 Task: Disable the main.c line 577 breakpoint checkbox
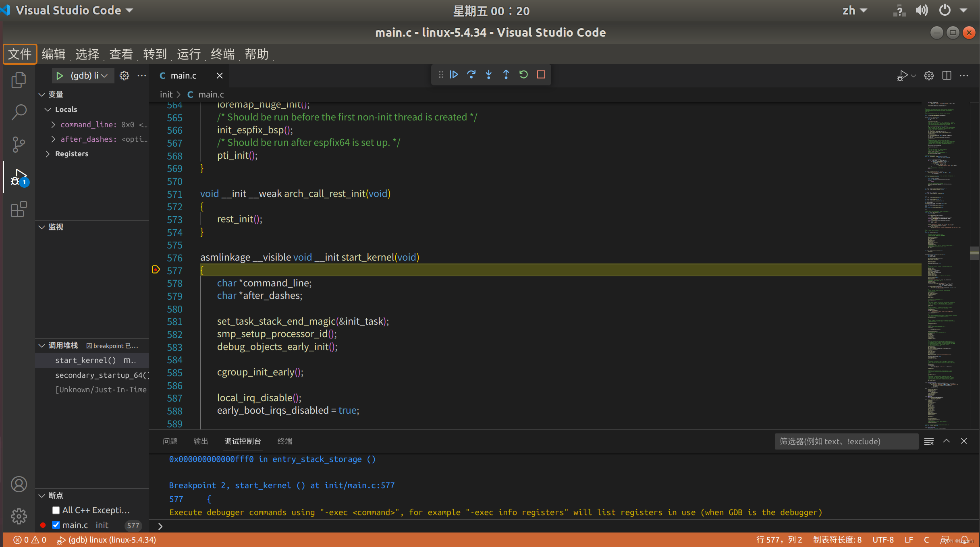(x=56, y=525)
